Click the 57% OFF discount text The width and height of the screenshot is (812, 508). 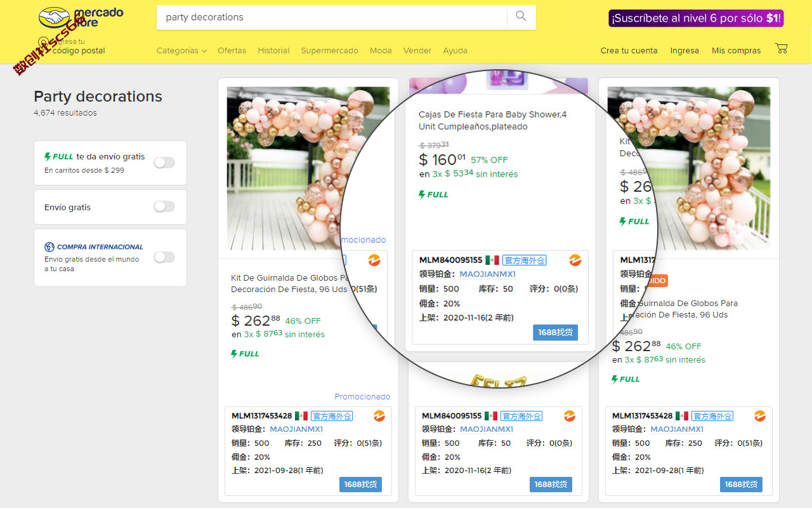(489, 160)
